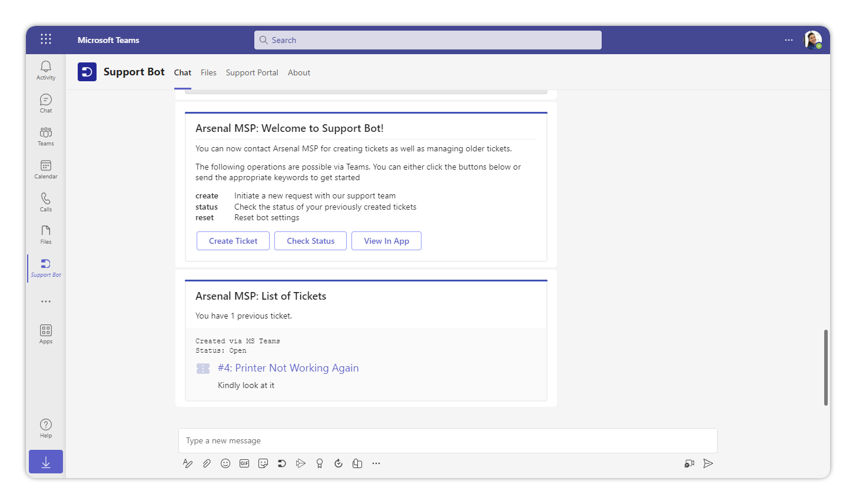Open the About tab
856x504 pixels.
(299, 72)
